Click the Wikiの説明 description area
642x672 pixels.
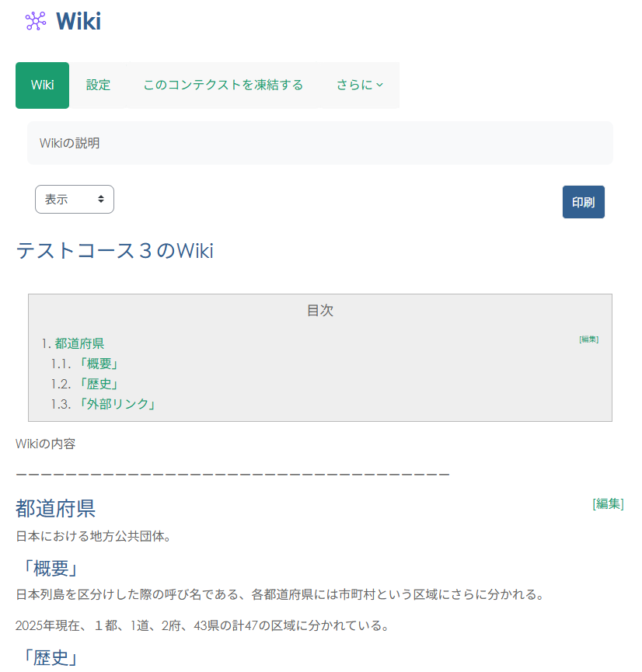(320, 143)
